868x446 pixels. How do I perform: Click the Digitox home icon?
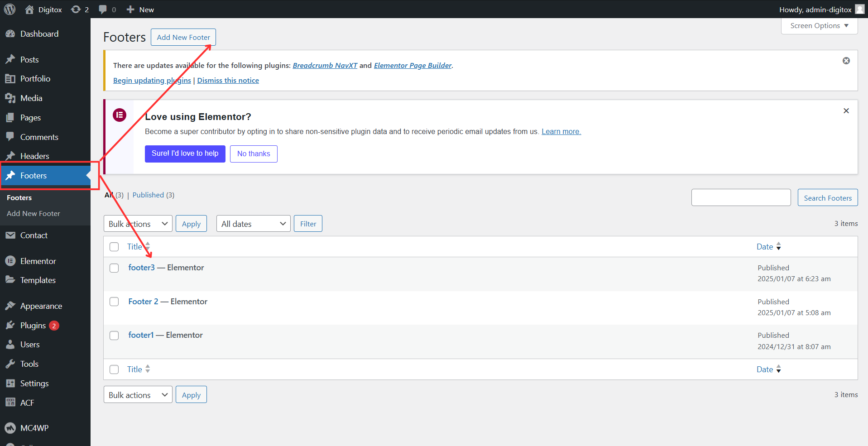[29, 9]
